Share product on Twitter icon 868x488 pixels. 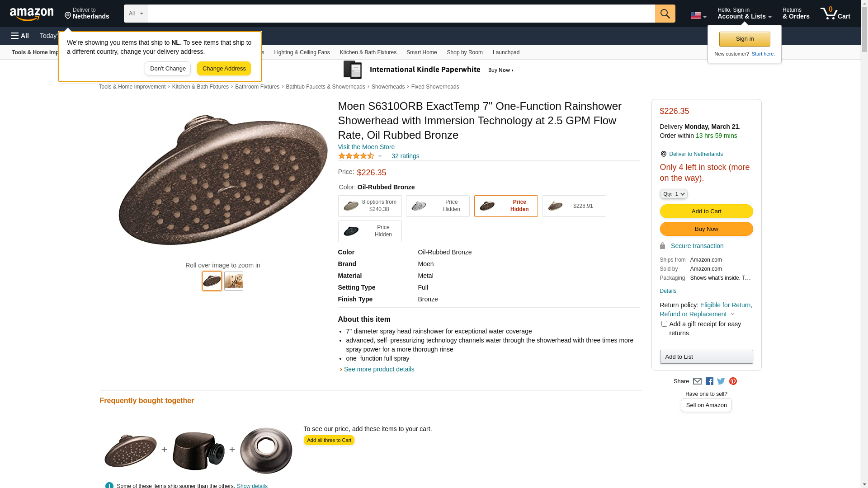tap(721, 381)
